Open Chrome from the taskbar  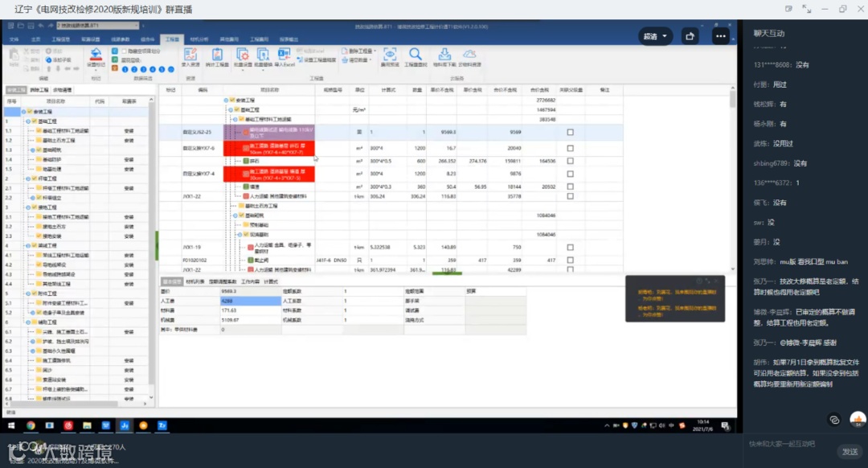tap(31, 425)
